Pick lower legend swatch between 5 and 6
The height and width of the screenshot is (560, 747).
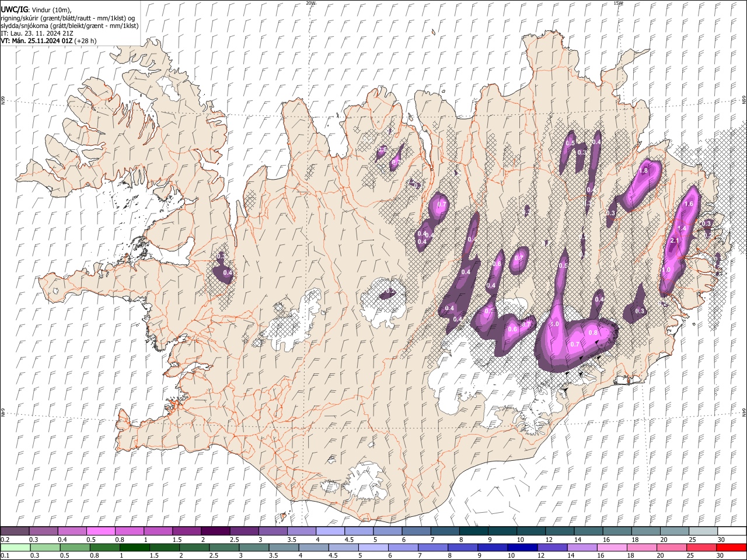[373, 548]
